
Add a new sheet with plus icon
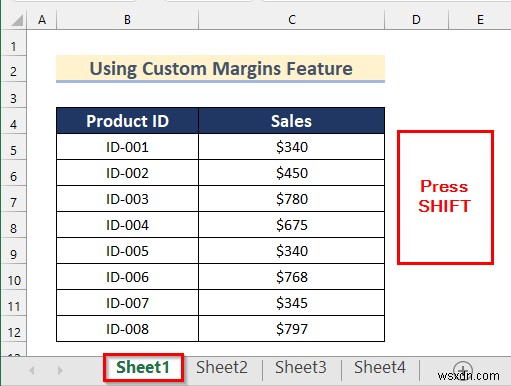point(463,369)
